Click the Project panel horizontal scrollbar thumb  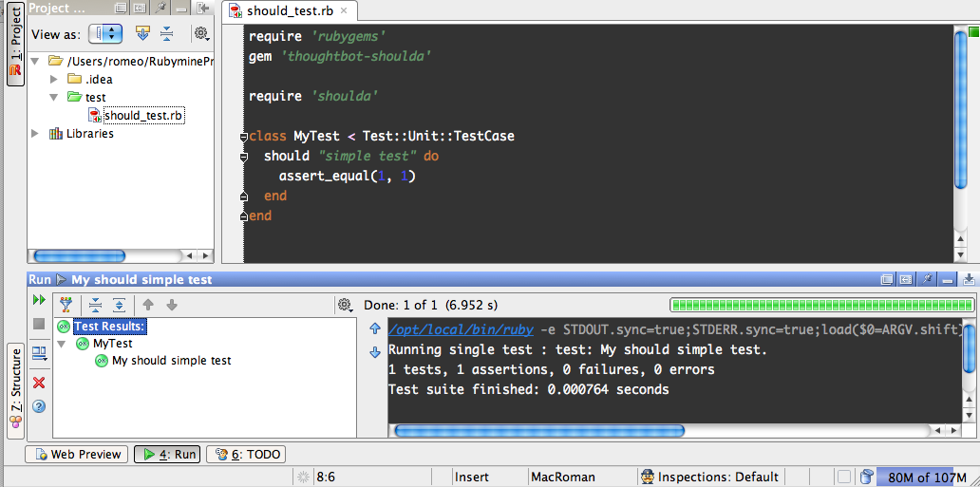coord(79,255)
